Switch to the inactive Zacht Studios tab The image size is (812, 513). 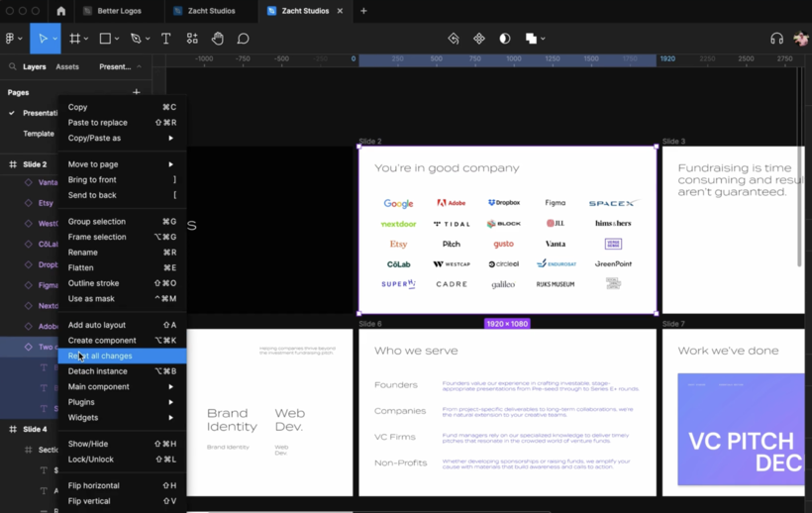click(211, 11)
